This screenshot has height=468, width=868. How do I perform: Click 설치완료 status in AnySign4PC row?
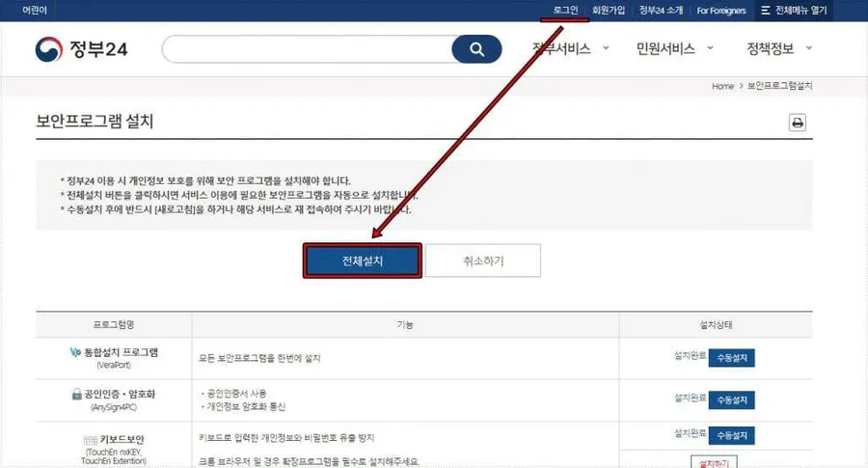click(691, 398)
